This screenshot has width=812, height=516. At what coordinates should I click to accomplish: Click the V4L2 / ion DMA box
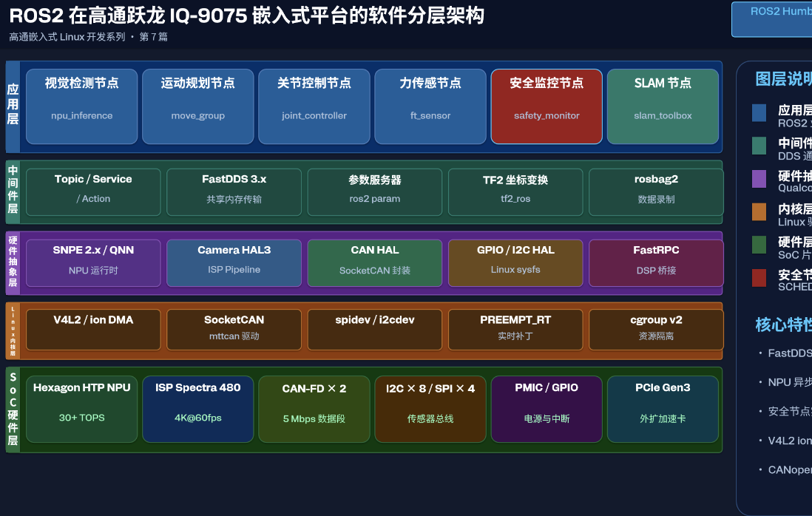[93, 330]
